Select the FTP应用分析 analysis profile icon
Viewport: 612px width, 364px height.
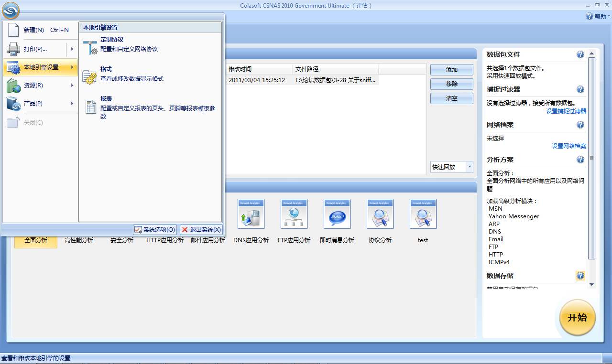(294, 214)
